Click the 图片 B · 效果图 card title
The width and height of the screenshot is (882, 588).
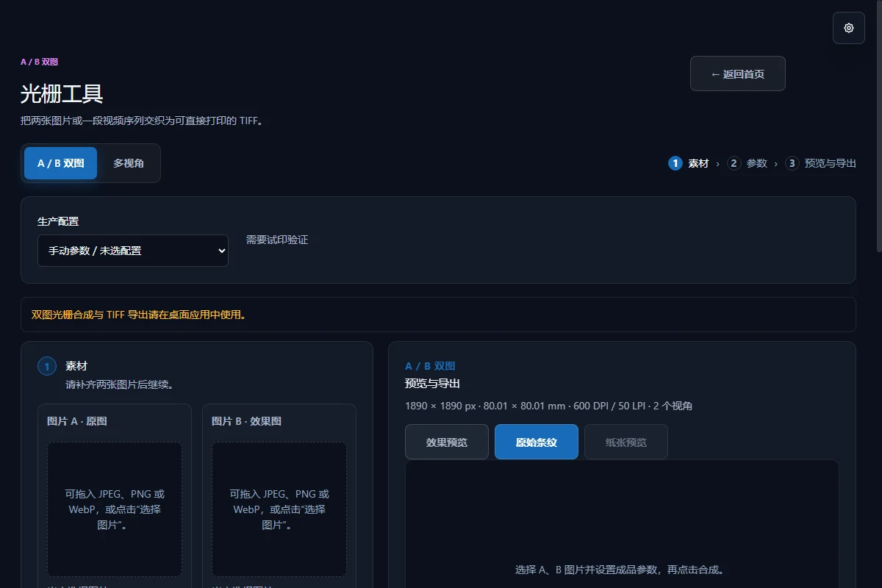click(x=247, y=421)
